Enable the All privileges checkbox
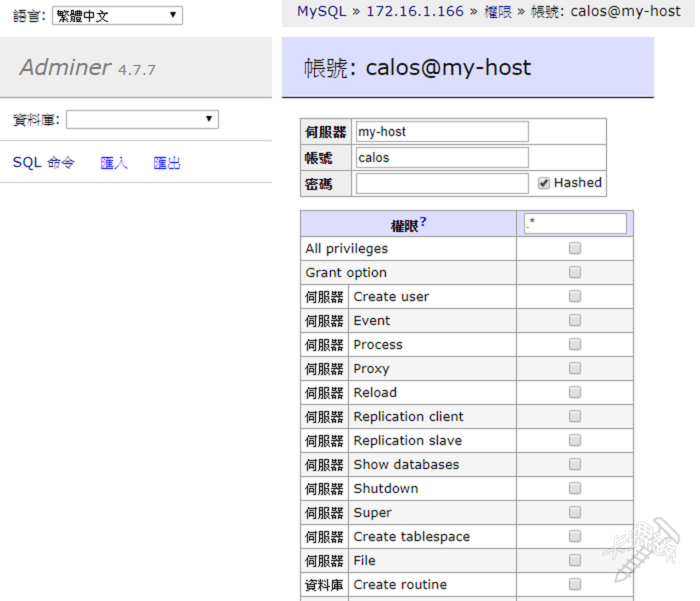The width and height of the screenshot is (700, 601). (575, 248)
